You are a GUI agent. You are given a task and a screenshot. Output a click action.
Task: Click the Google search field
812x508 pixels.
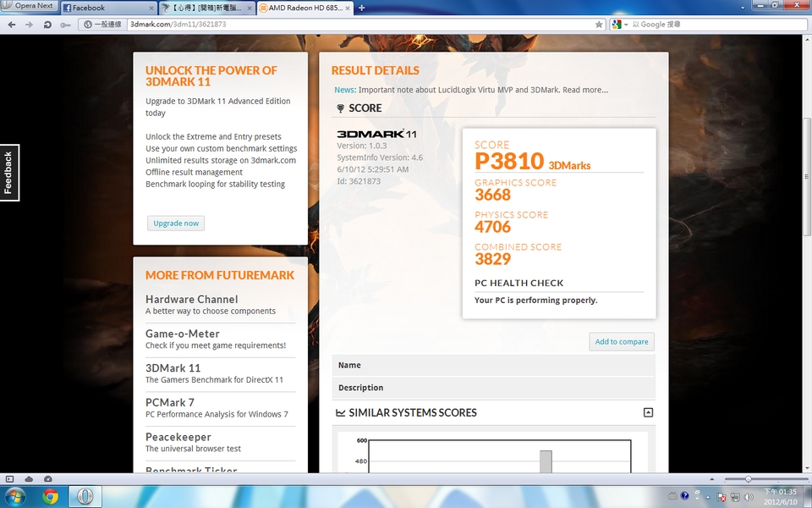click(x=717, y=25)
